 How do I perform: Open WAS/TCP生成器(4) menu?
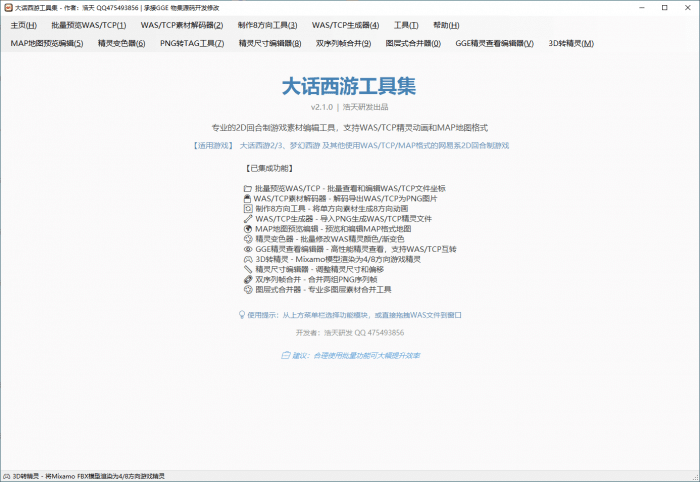346,25
